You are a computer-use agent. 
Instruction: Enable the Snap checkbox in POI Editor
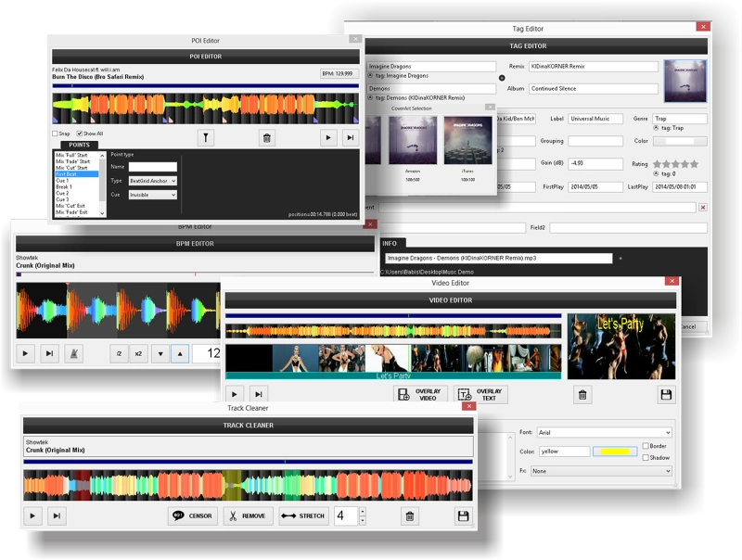coord(55,134)
